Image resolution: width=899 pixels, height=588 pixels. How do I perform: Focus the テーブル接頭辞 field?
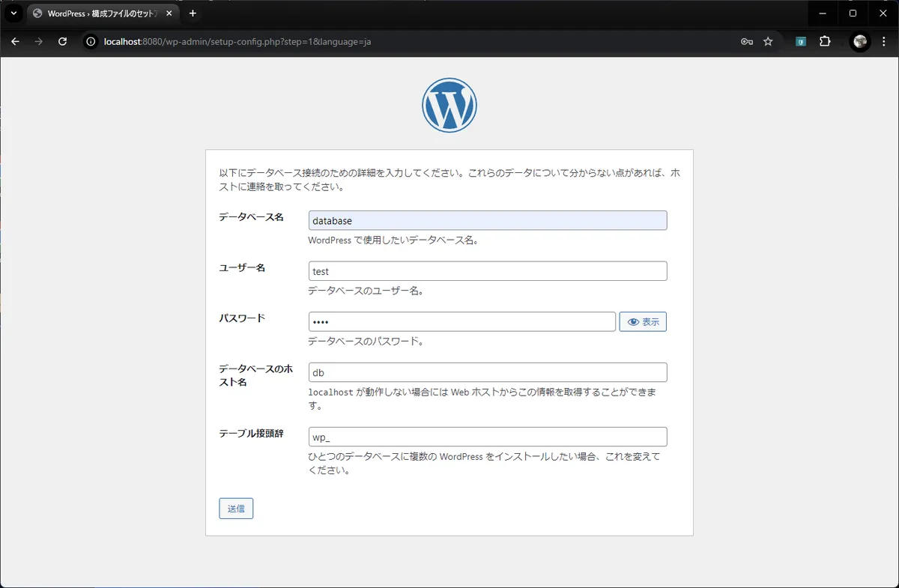click(x=488, y=437)
